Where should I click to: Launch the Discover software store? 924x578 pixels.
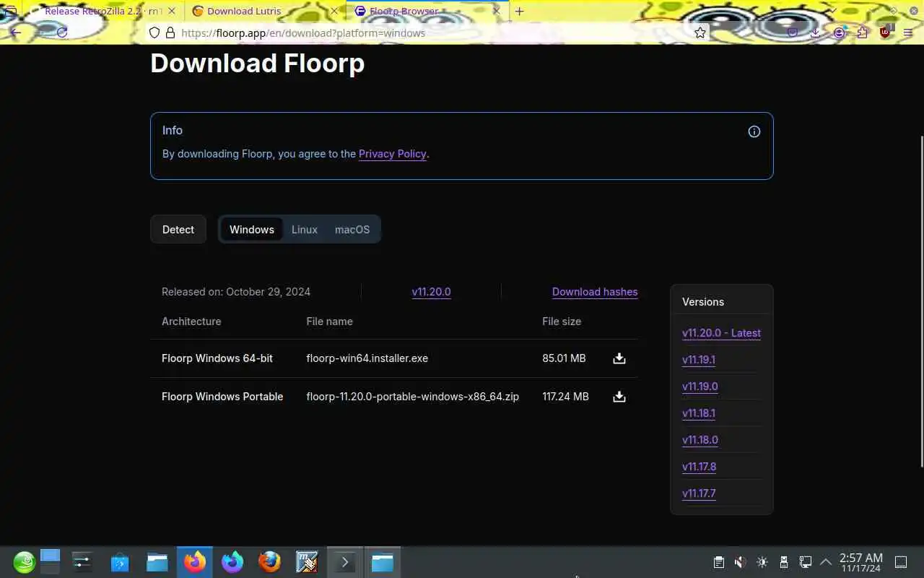120,562
